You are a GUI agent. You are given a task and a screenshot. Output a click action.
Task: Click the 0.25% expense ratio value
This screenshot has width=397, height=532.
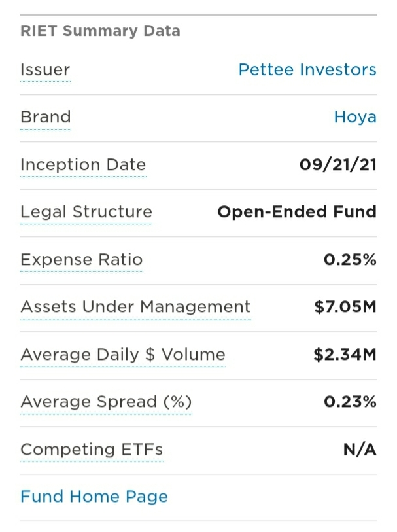tap(350, 260)
